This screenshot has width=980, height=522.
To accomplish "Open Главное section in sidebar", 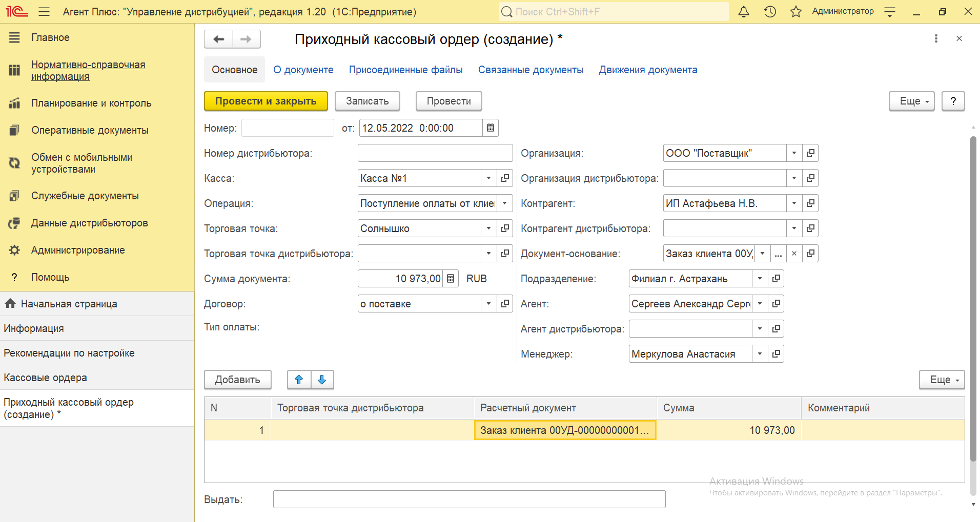I will click(50, 37).
